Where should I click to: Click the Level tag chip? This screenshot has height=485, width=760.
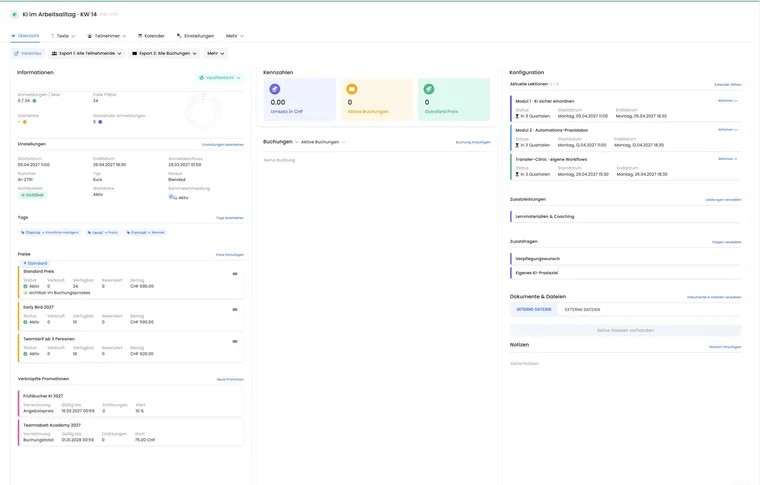coord(102,233)
